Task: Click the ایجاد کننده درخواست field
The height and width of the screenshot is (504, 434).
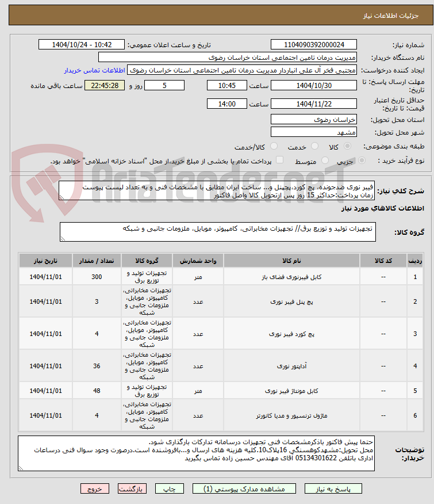Action: pos(242,70)
